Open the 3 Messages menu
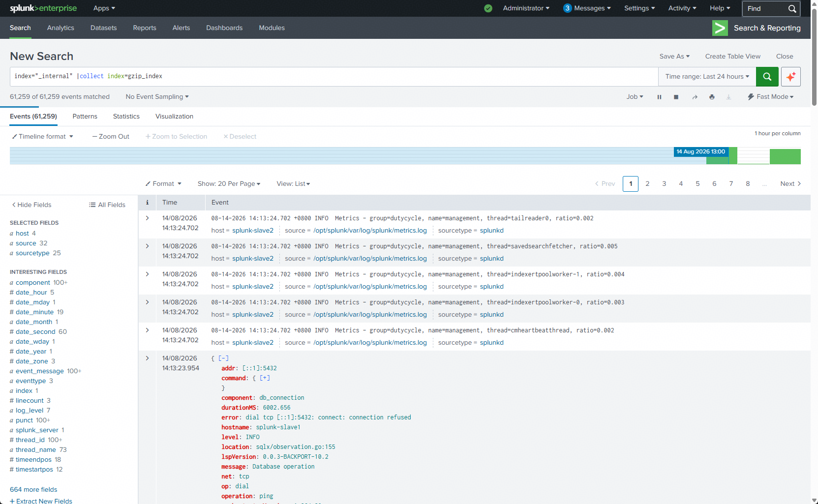 [587, 8]
